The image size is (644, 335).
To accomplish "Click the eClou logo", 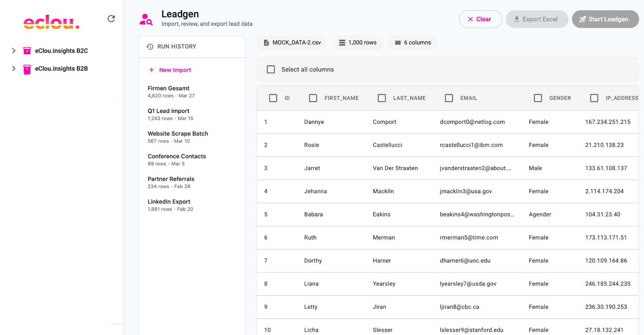I will pyautogui.click(x=51, y=22).
